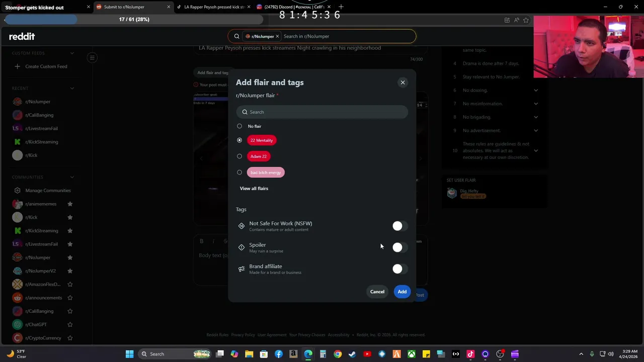Open Steam from the taskbar
Image resolution: width=644 pixels, height=362 pixels.
tap(352, 354)
